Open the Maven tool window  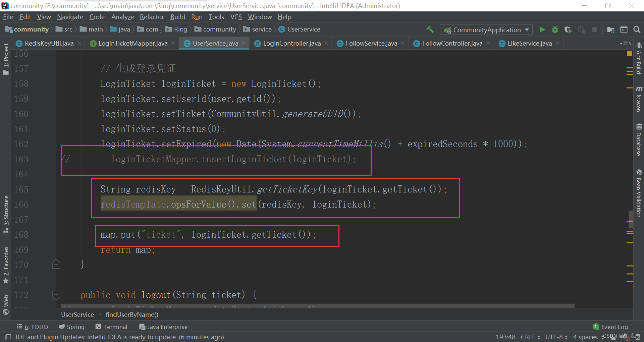coord(639,99)
